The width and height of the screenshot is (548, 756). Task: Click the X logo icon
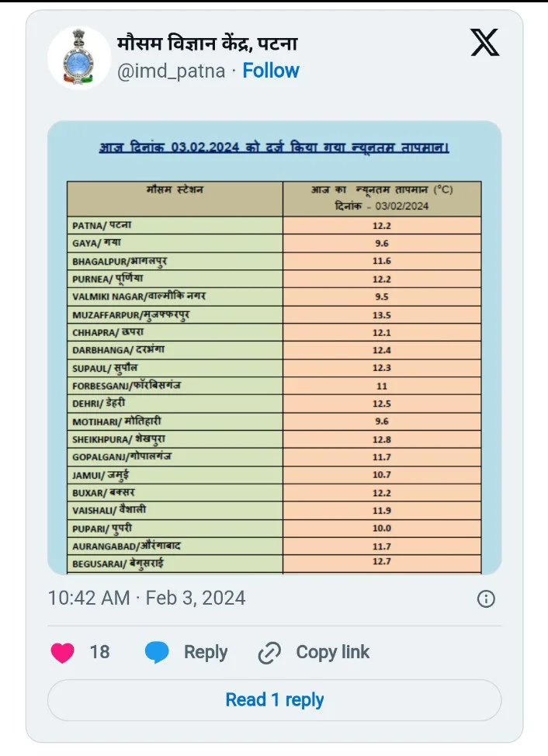pos(485,41)
